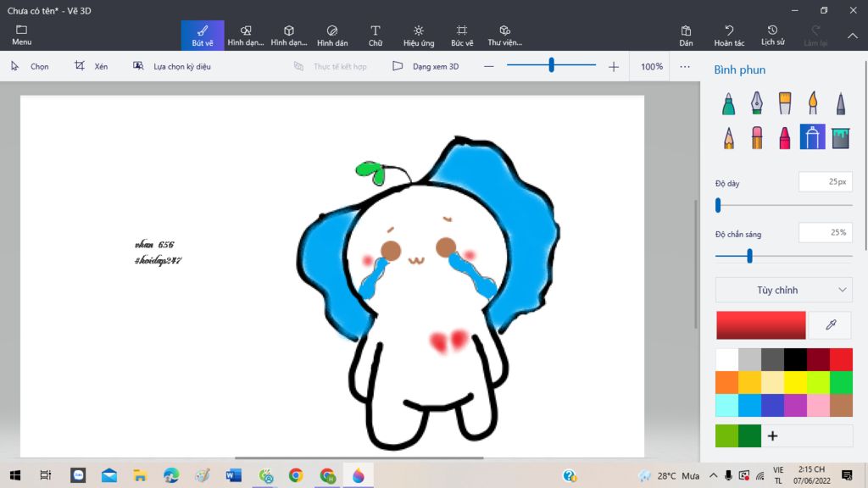Screen dimensions: 868x488
Task: Click the zoom level slider
Action: (551, 65)
